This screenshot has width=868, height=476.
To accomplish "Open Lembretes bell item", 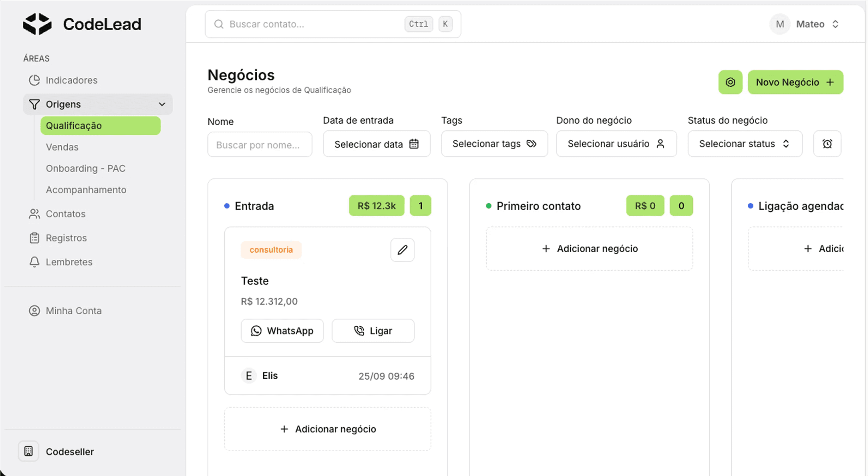I will (x=69, y=262).
